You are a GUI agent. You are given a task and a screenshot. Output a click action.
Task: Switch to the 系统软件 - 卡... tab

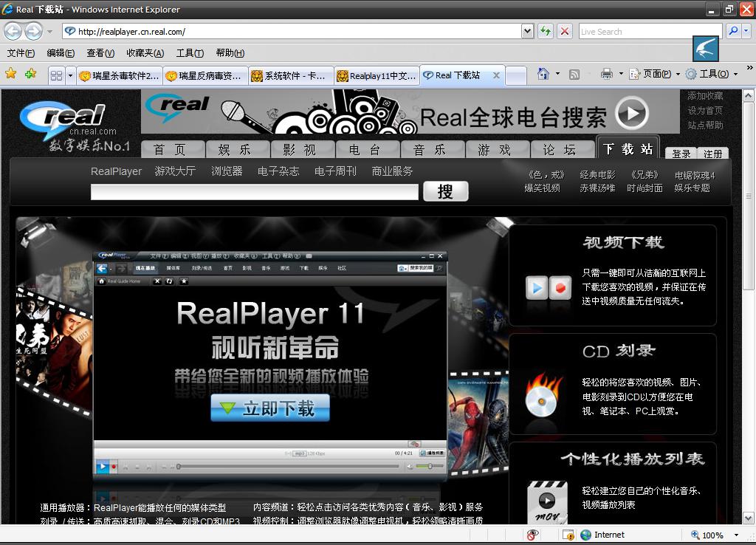pos(291,75)
